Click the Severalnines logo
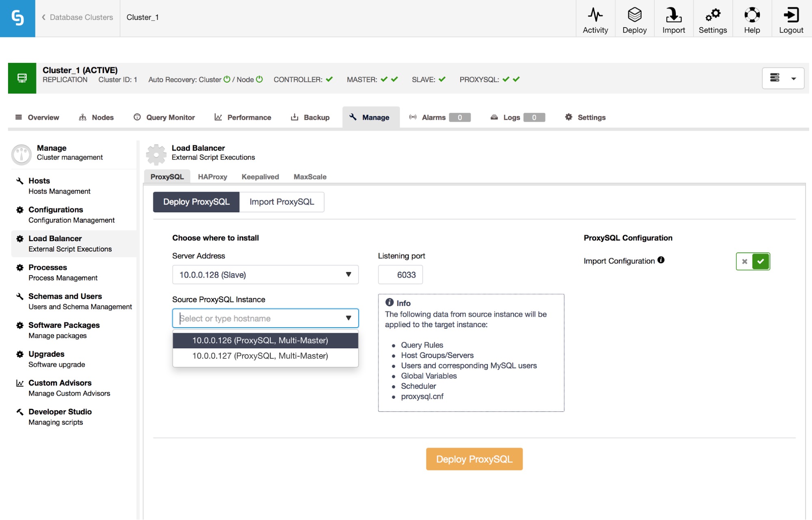This screenshot has width=812, height=520. click(17, 18)
